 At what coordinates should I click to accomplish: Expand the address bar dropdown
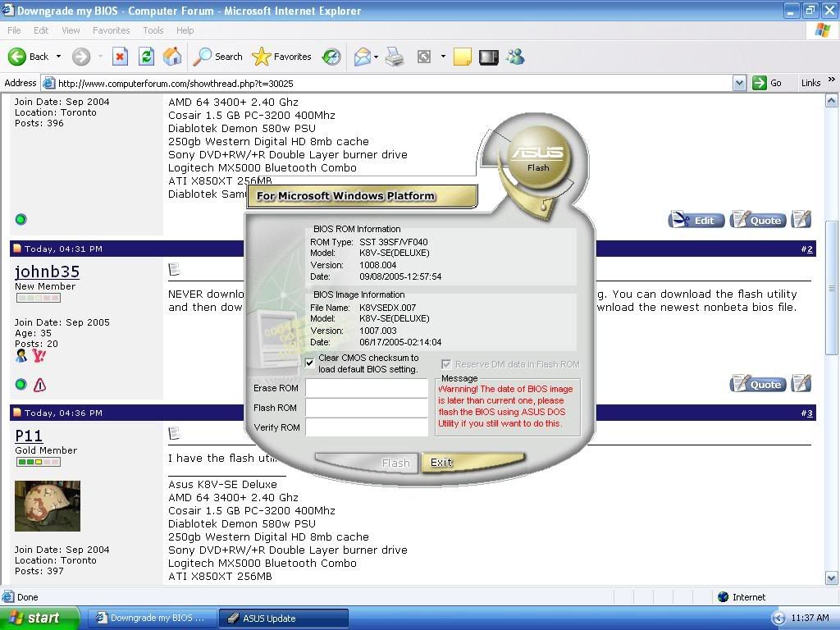point(739,83)
